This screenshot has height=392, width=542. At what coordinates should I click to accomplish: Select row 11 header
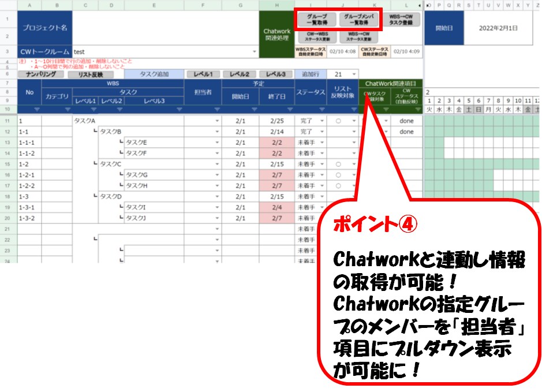coord(8,121)
